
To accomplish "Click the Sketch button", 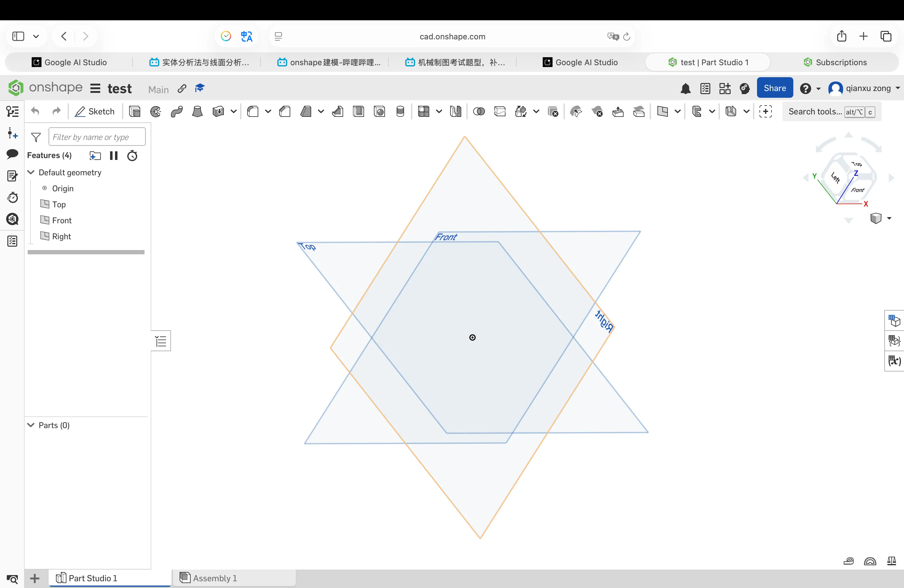I will pos(95,111).
